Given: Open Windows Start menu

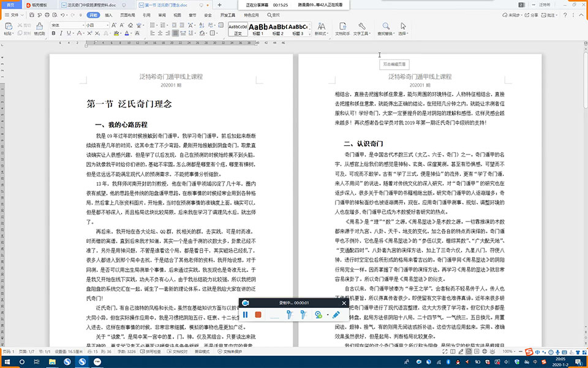Looking at the screenshot, I should (x=7, y=362).
